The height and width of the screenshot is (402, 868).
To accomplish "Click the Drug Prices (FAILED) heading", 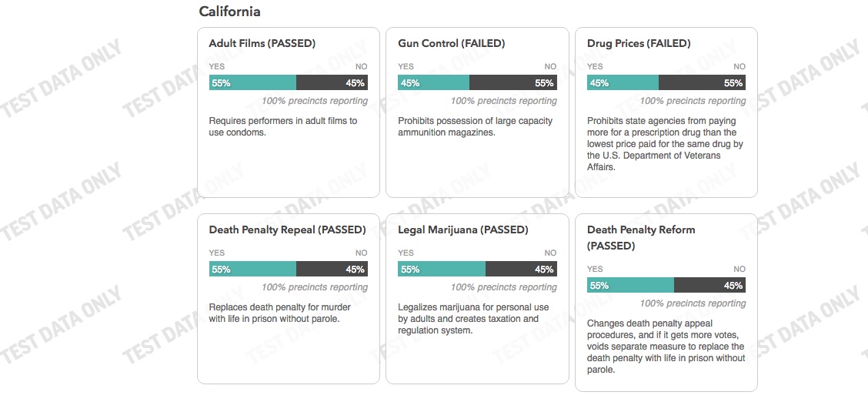I will (x=639, y=44).
